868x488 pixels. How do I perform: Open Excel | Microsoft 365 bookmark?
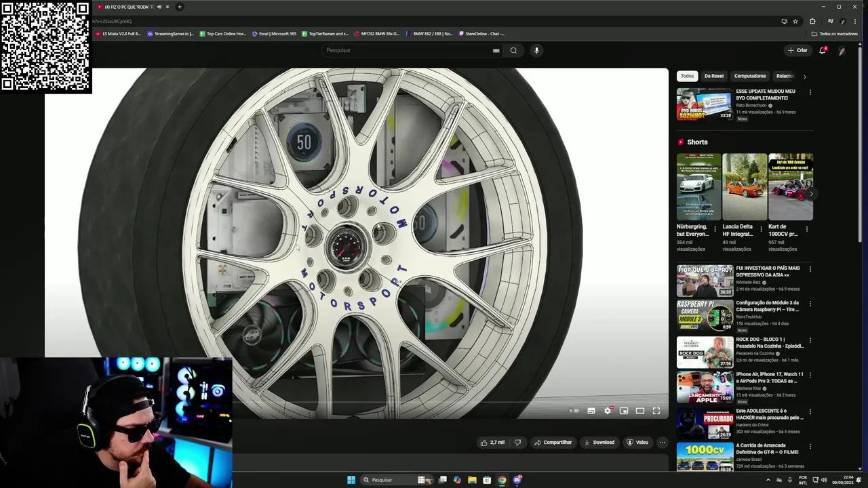(x=274, y=34)
